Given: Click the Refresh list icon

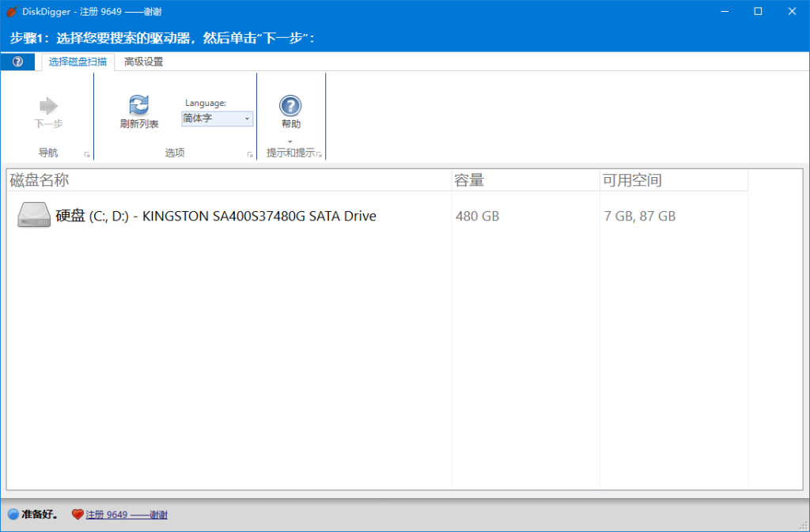Looking at the screenshot, I should (x=139, y=105).
